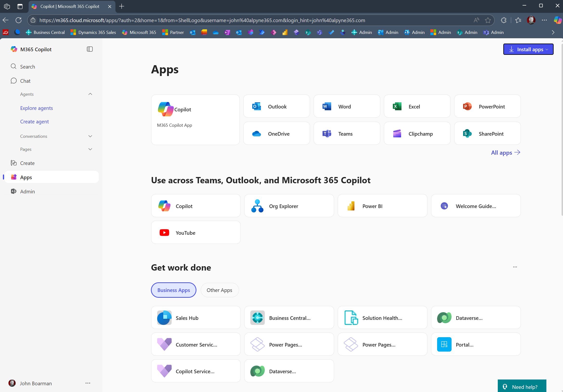
Task: Open the Copilot Service app tile
Action: [196, 371]
